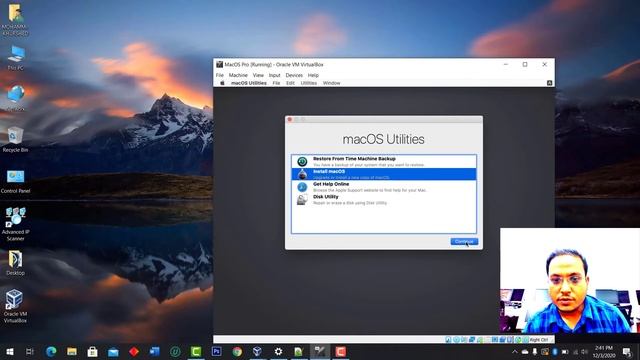Select the Install macOS option
This screenshot has height=360, width=640.
(384, 174)
